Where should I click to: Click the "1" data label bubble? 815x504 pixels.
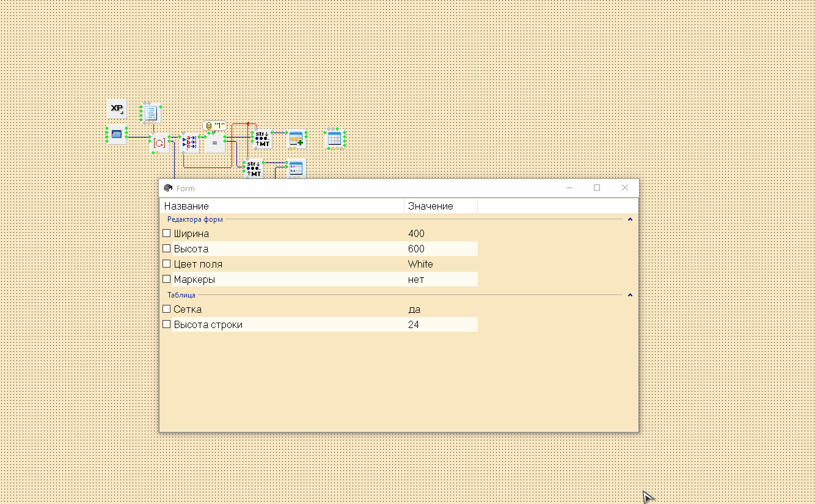pyautogui.click(x=214, y=125)
